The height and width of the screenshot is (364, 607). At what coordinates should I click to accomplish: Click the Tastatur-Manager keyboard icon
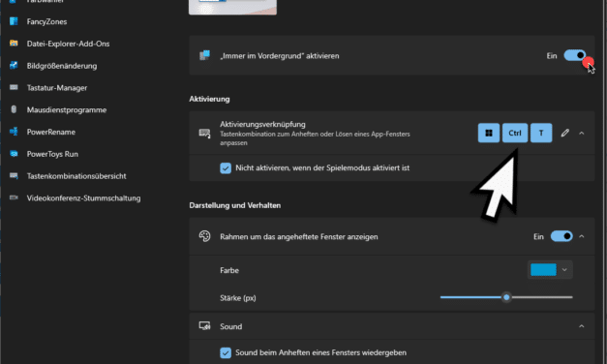coord(14,87)
